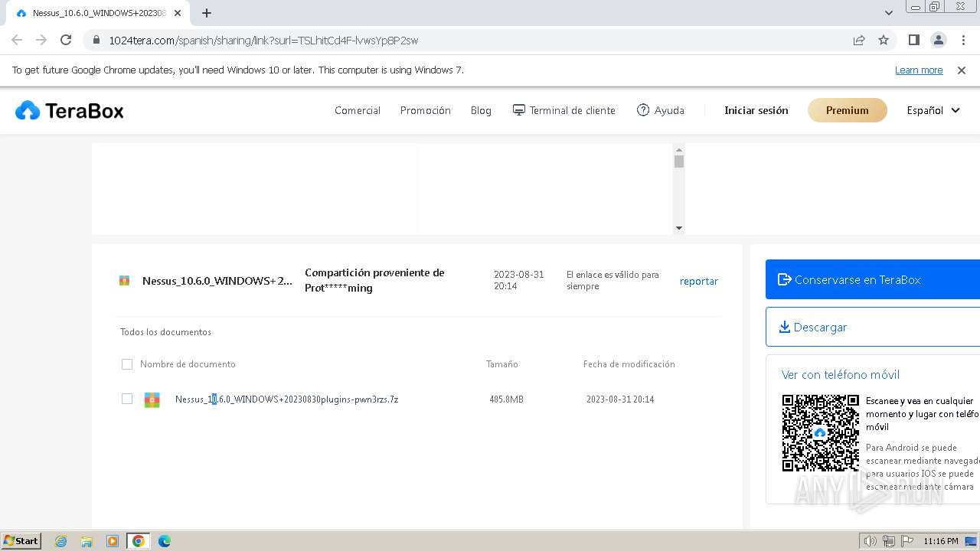Open Terminal de cliente
The height and width of the screenshot is (551, 980).
pyautogui.click(x=564, y=110)
